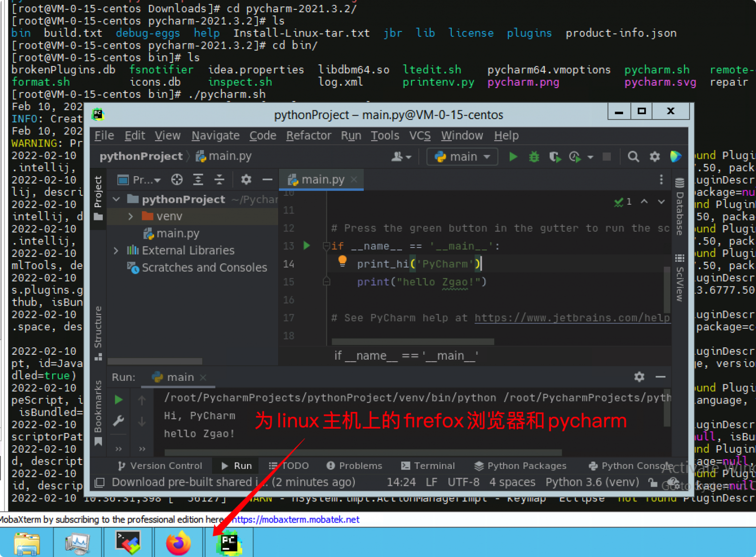Click Collapse All in the Project panel

[x=219, y=180]
